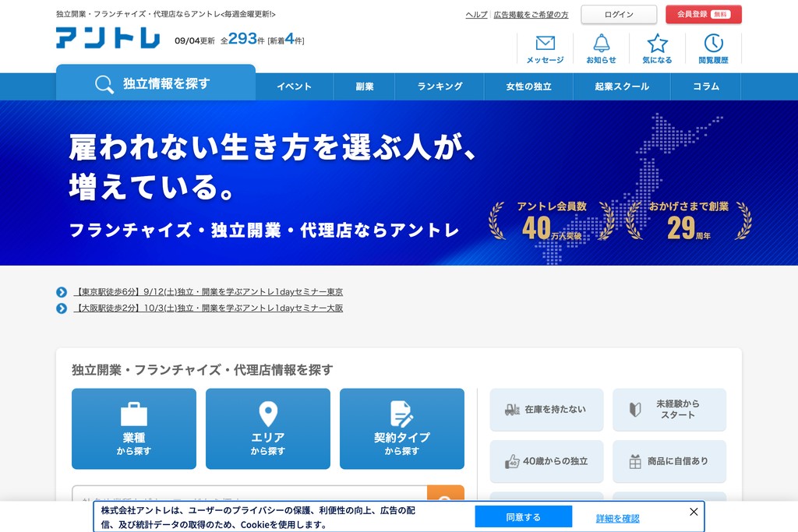Open 詳細を確認 cookie details link
The height and width of the screenshot is (532, 798).
[617, 518]
